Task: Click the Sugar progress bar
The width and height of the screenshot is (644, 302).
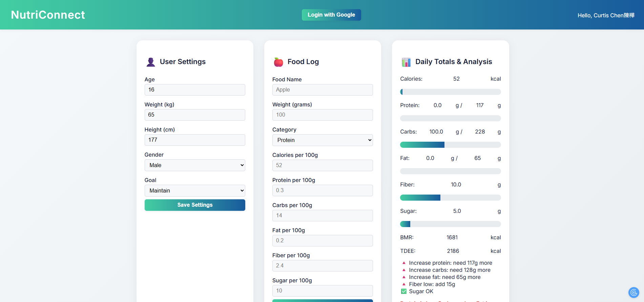Action: [451, 224]
